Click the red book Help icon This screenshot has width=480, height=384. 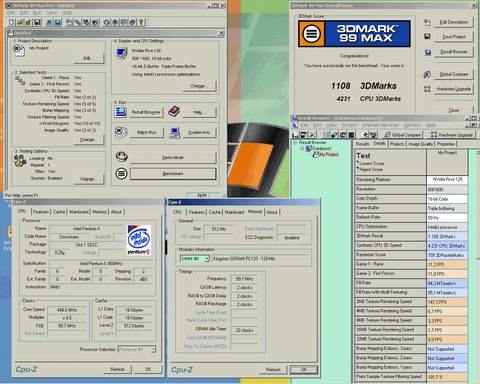click(x=174, y=112)
